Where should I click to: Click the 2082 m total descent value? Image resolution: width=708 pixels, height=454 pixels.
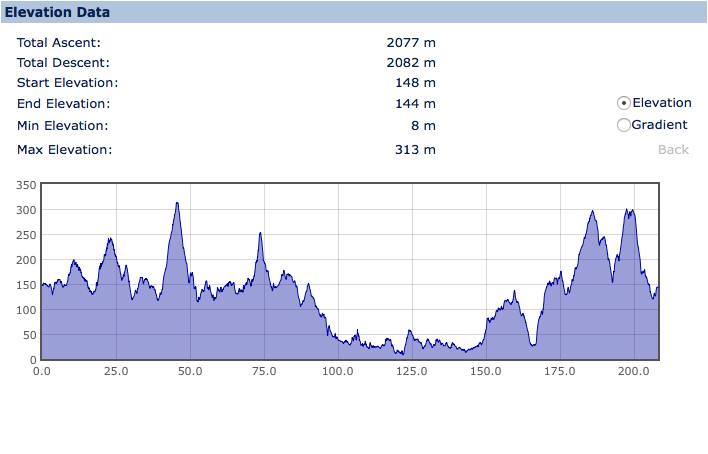click(411, 63)
